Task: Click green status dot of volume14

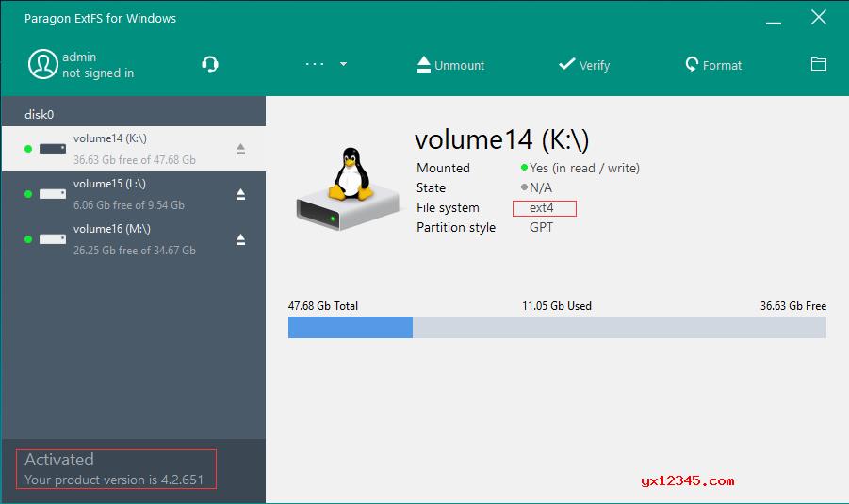Action: click(x=28, y=149)
